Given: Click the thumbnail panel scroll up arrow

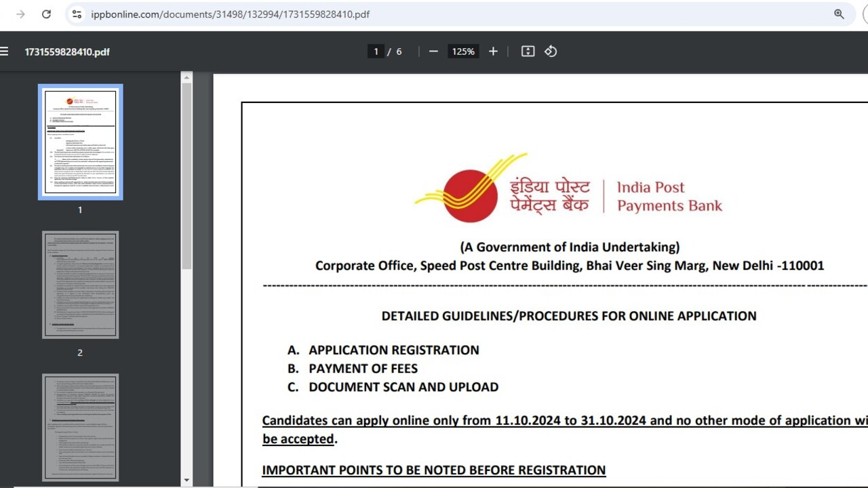Looking at the screenshot, I should pos(186,77).
